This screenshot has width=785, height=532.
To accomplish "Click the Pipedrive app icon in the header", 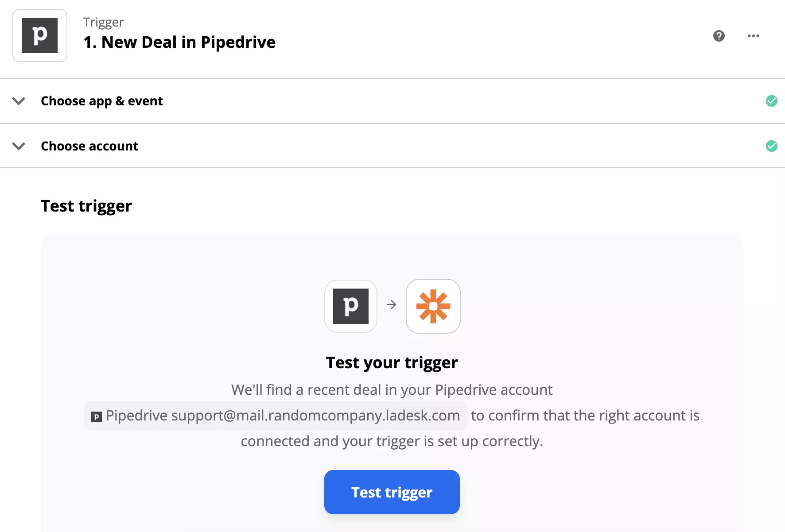I will click(x=39, y=35).
